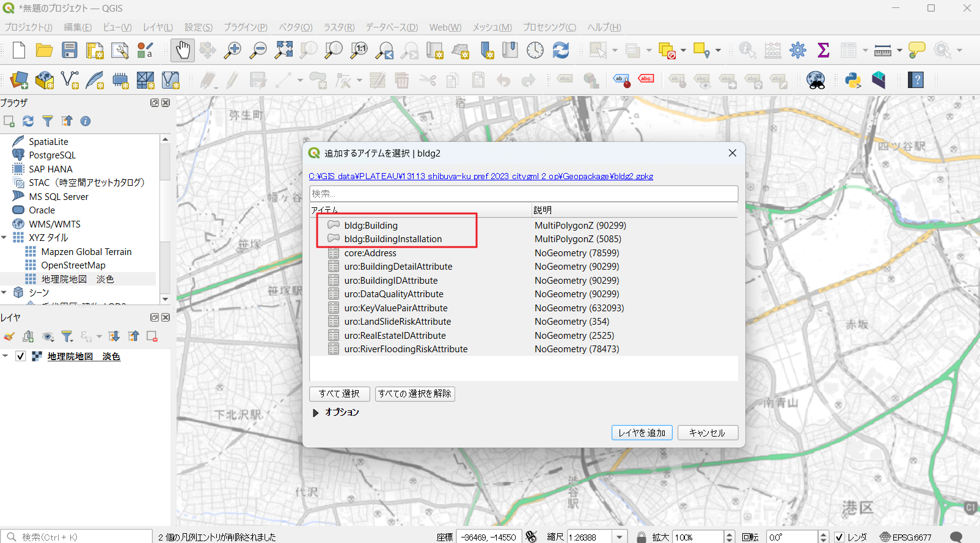Save the project with the floppy disk icon
The image size is (980, 543).
tap(70, 50)
